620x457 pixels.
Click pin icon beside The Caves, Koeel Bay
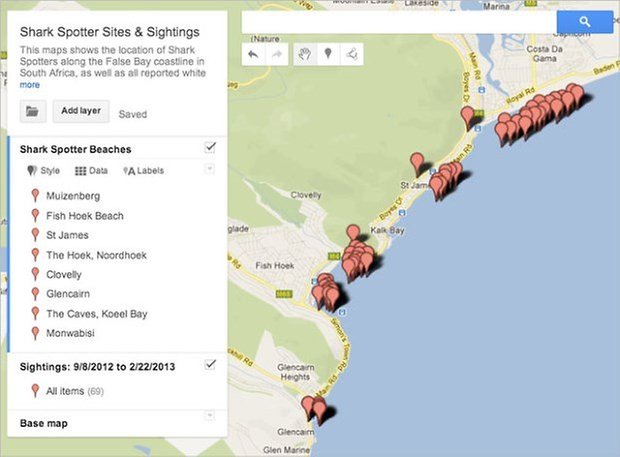coord(35,313)
